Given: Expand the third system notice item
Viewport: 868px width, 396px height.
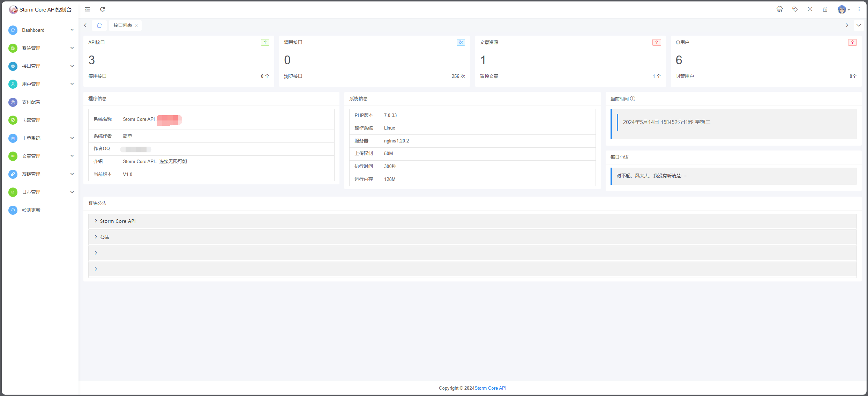Looking at the screenshot, I should pyautogui.click(x=96, y=252).
